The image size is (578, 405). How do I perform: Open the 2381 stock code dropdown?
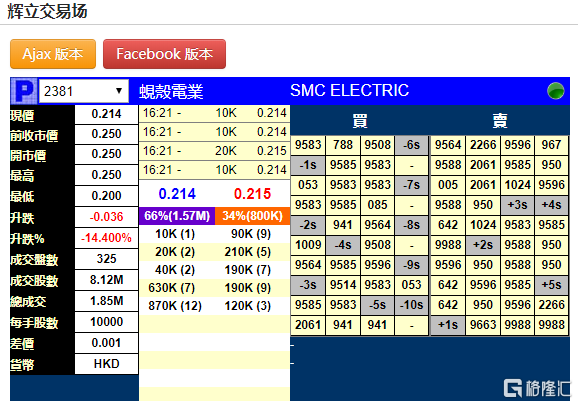point(84,91)
